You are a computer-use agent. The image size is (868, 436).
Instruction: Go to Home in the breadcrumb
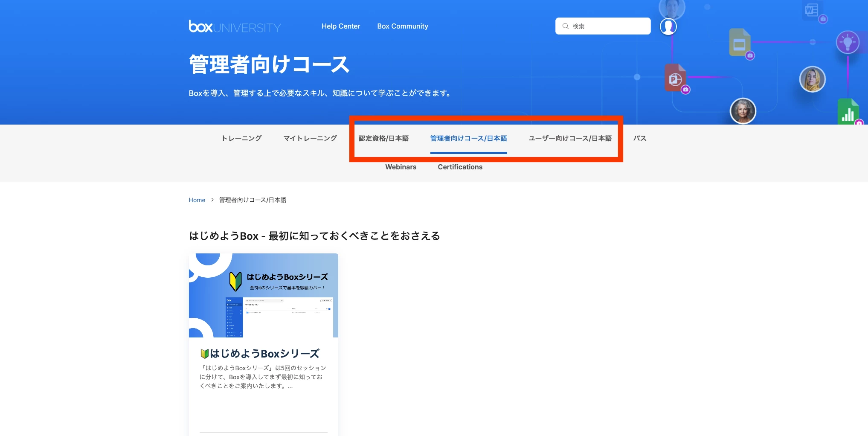click(x=197, y=200)
